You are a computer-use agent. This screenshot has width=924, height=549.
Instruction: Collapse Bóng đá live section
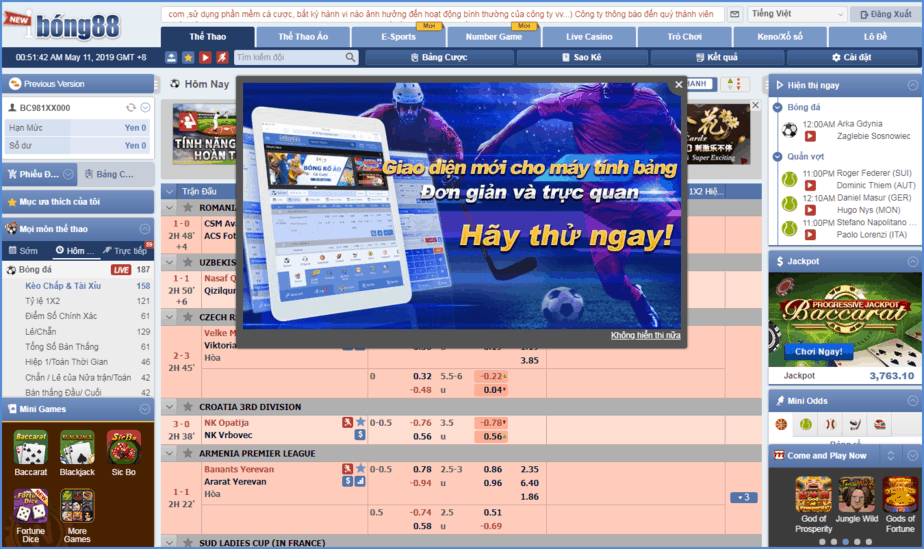coord(778,107)
